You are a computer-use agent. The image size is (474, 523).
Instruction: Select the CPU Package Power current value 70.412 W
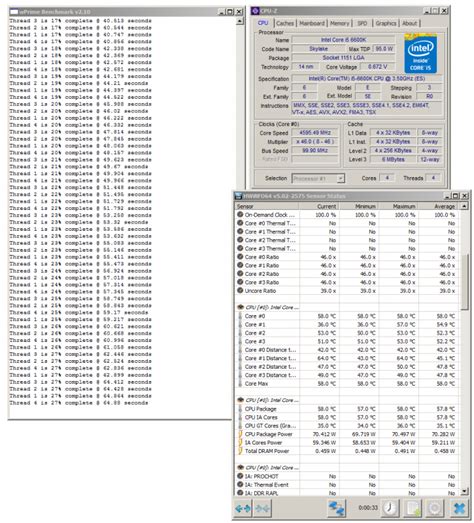[x=324, y=434]
